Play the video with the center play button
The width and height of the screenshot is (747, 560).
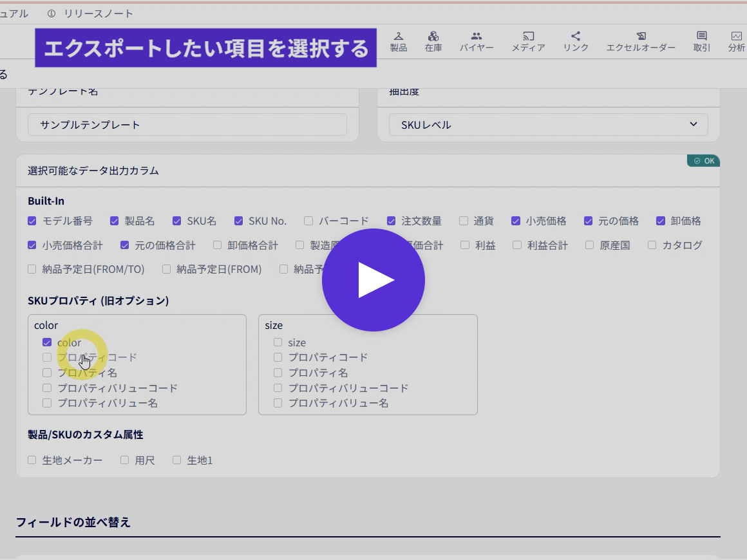point(373,280)
